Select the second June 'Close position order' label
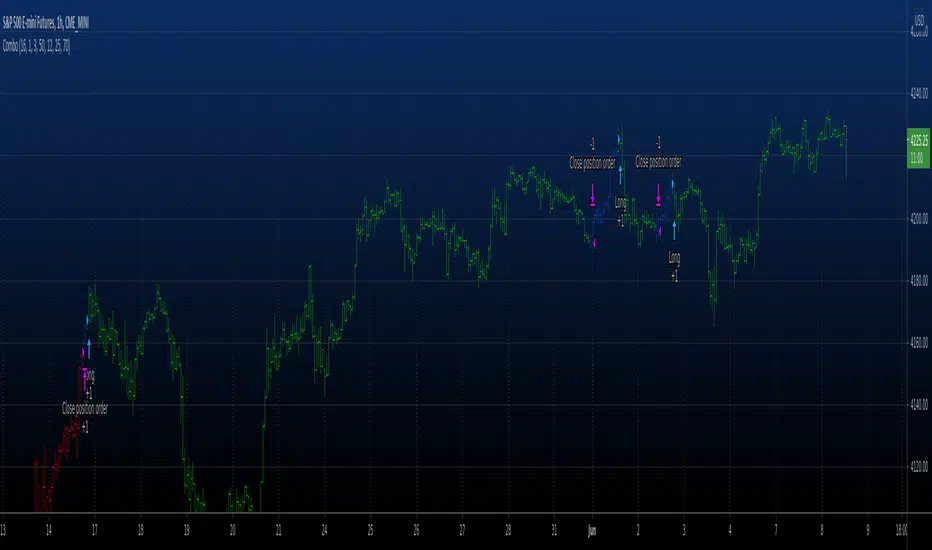This screenshot has width=932, height=550. pos(658,162)
